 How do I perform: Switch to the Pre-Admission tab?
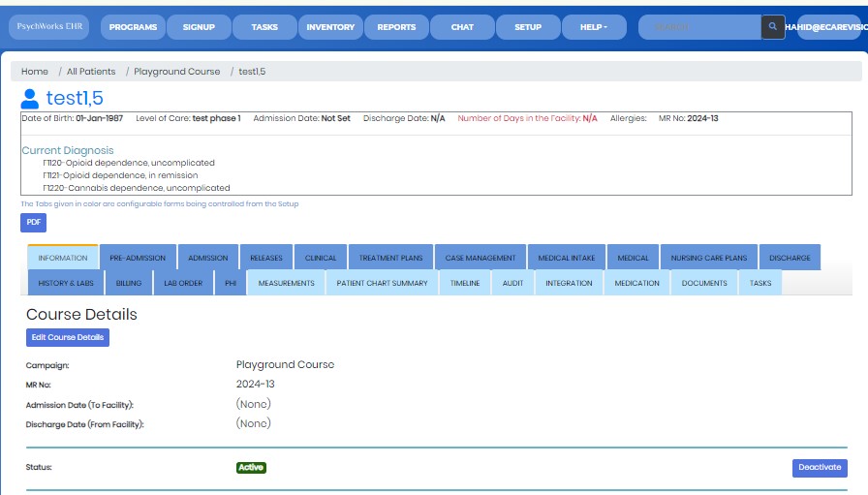point(138,258)
